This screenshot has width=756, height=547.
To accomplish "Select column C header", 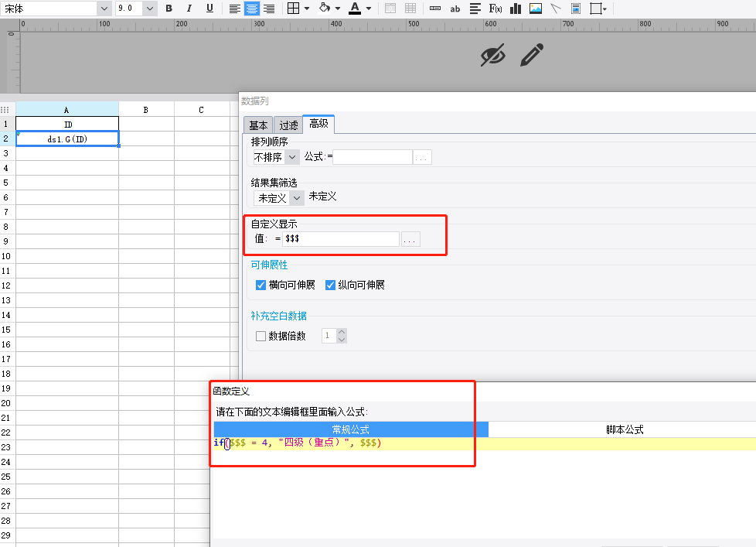I will (x=202, y=110).
